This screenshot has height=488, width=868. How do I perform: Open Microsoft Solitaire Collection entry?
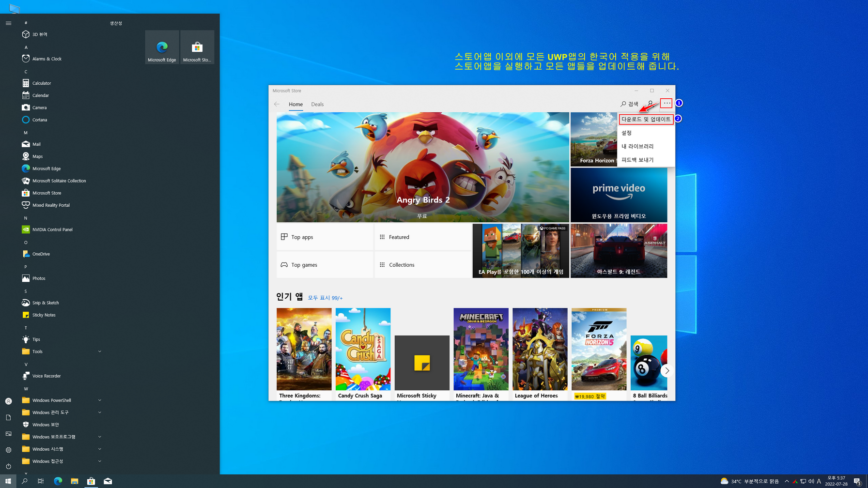click(x=61, y=181)
